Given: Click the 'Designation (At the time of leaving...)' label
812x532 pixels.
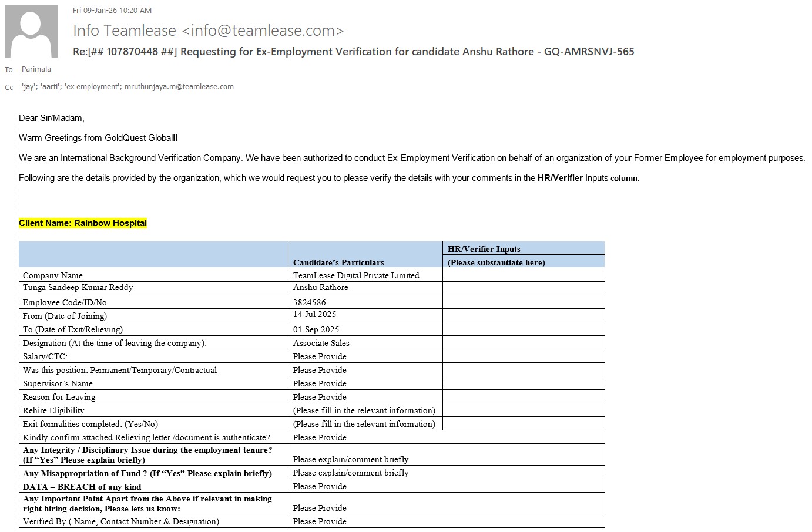Looking at the screenshot, I should (115, 343).
